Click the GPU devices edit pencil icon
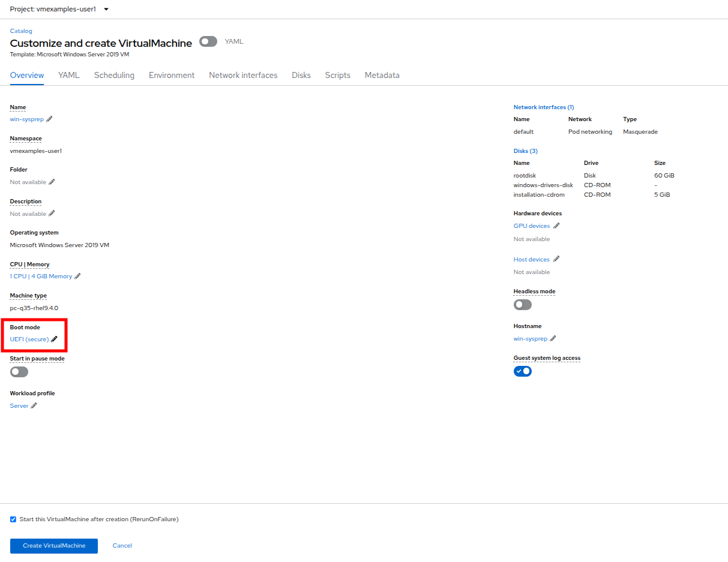The width and height of the screenshot is (728, 562). coord(556,226)
